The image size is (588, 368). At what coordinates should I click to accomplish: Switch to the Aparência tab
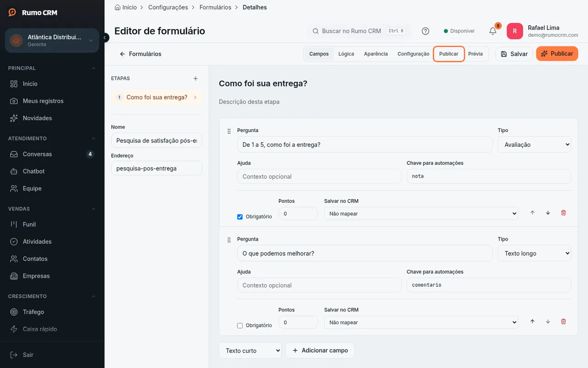tap(376, 54)
